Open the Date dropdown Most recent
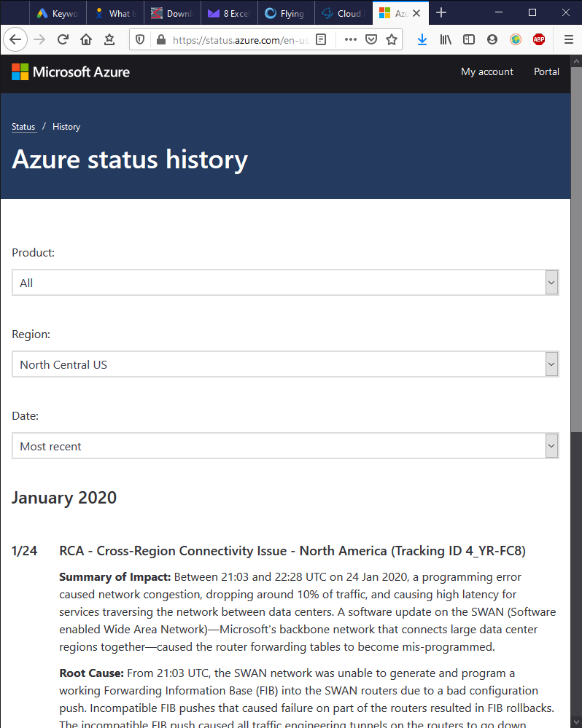This screenshot has height=728, width=582. tap(285, 446)
